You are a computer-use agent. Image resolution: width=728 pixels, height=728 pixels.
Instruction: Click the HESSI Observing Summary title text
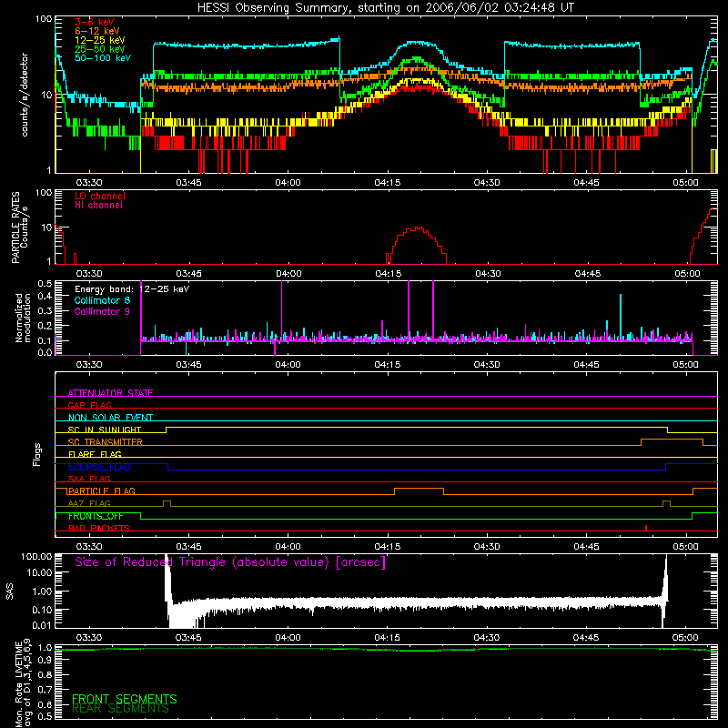[386, 8]
